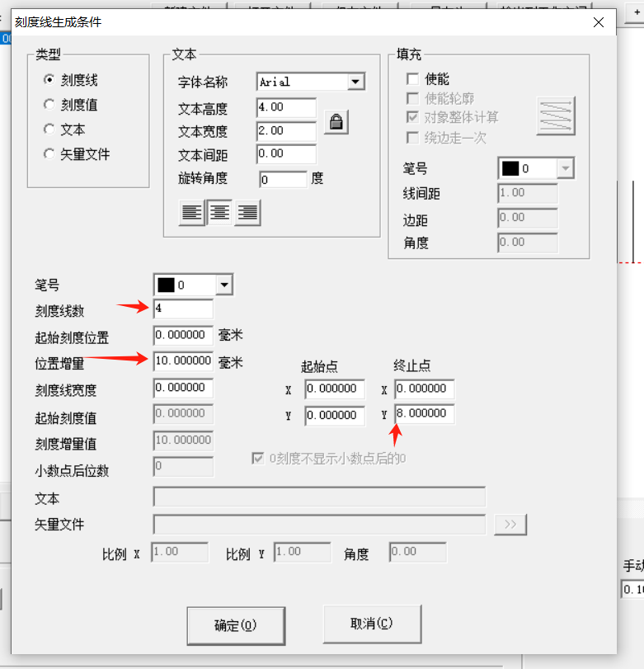Click the 终止点 X coordinate field
Image resolution: width=644 pixels, height=669 pixels.
(425, 389)
